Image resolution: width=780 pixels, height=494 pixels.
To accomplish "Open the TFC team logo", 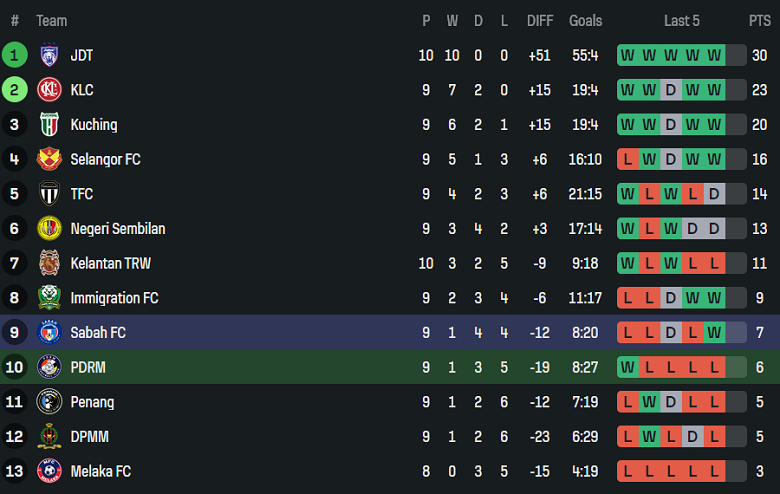I will point(49,194).
